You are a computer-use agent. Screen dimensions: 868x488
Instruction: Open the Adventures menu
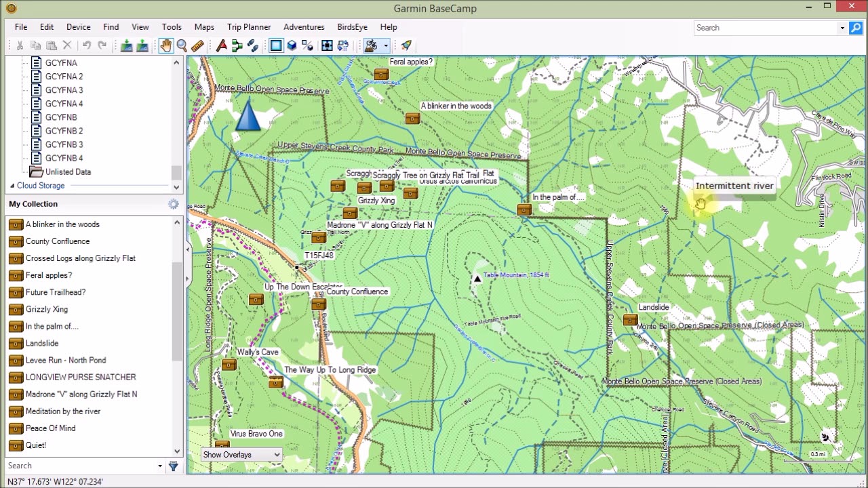[304, 27]
